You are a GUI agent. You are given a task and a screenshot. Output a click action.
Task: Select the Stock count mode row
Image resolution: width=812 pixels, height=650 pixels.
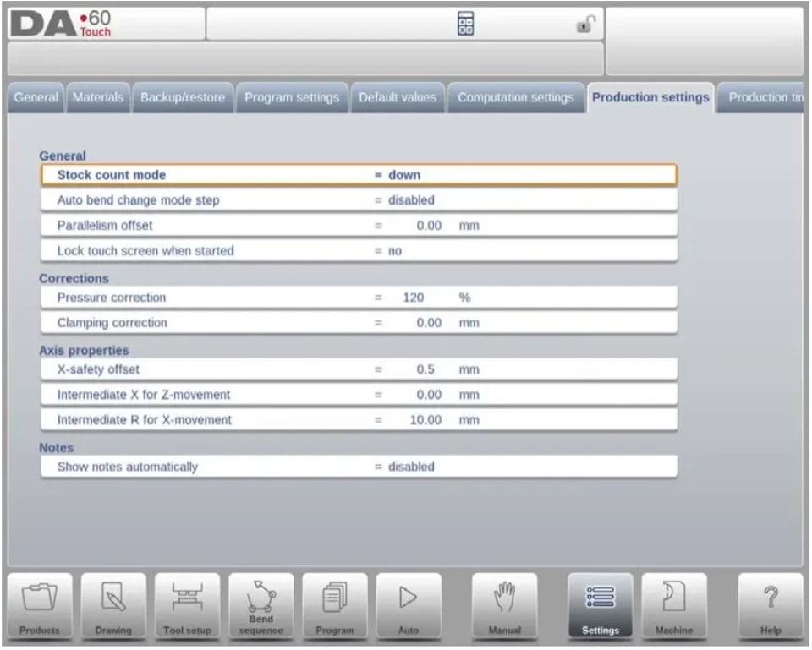pyautogui.click(x=359, y=175)
